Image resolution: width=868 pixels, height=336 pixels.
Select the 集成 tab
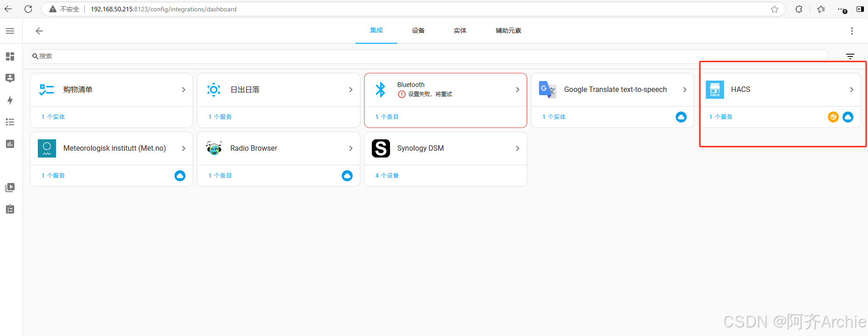point(376,31)
